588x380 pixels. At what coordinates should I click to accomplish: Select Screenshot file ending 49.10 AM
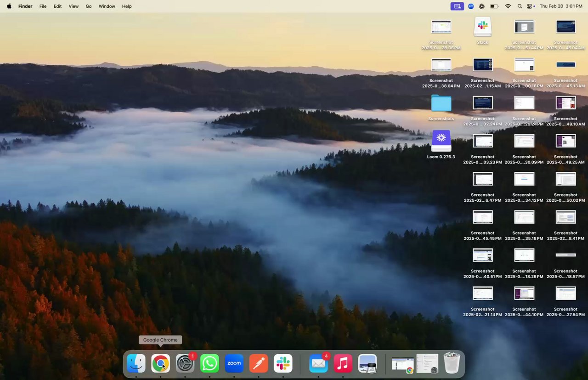(565, 103)
